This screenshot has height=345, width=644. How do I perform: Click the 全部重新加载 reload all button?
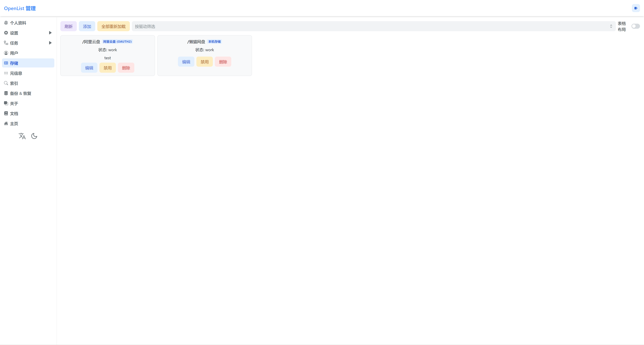[x=114, y=26]
